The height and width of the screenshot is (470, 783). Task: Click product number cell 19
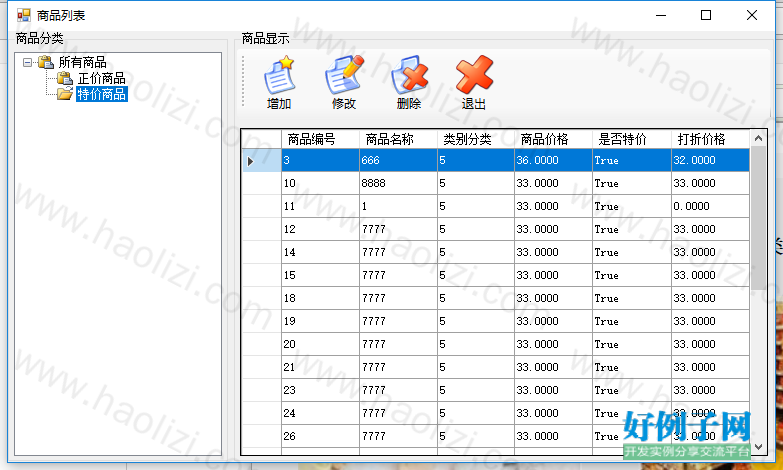point(321,321)
